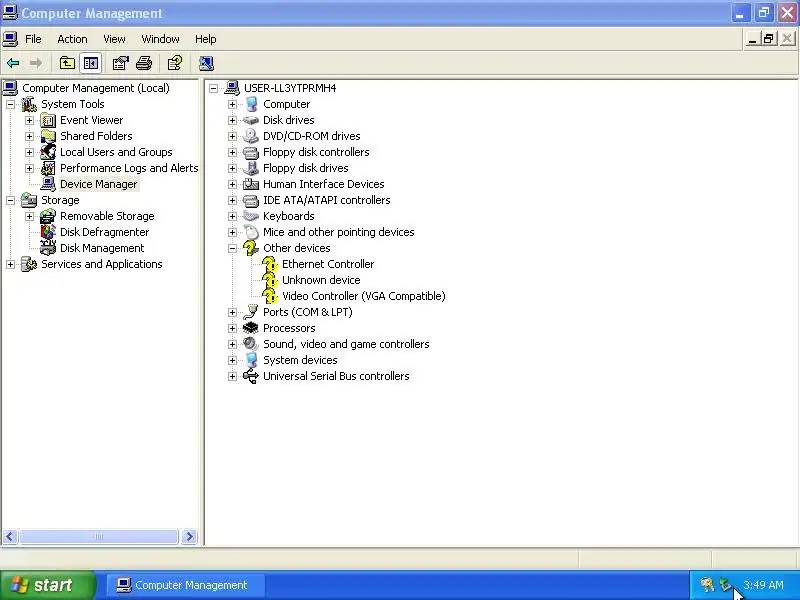Viewport: 800px width, 600px height.
Task: Expand Performance Logs and Alerts node
Action: click(x=30, y=168)
